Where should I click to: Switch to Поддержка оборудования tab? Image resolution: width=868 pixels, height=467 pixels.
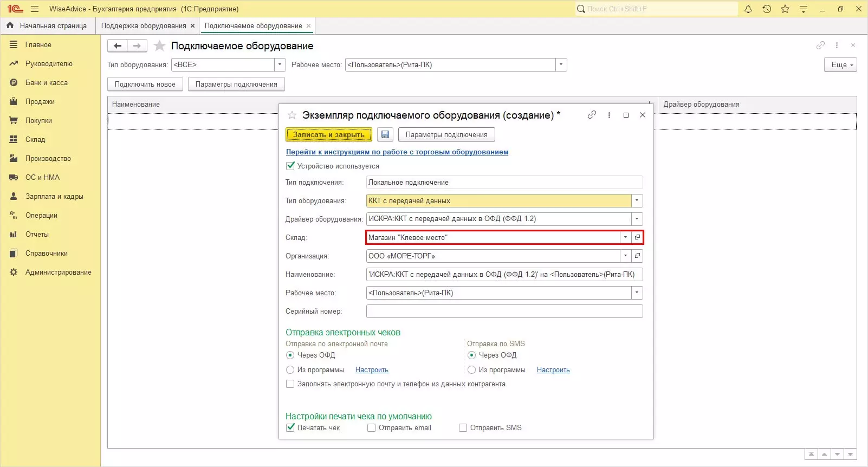click(144, 25)
